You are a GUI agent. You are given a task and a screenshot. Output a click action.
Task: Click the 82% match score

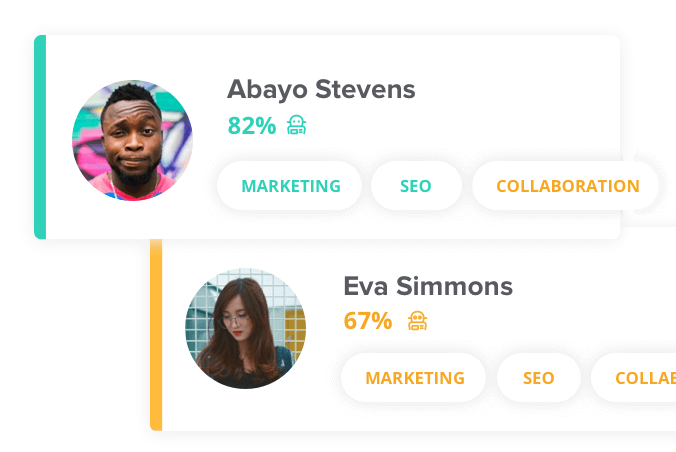click(x=252, y=126)
